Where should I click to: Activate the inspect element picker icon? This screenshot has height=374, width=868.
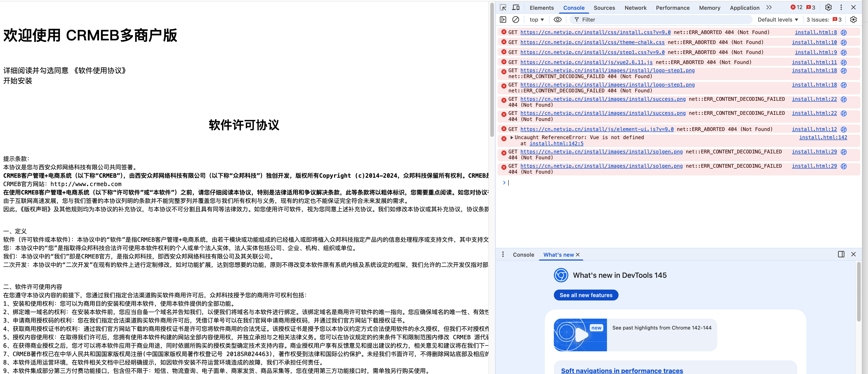click(x=503, y=7)
